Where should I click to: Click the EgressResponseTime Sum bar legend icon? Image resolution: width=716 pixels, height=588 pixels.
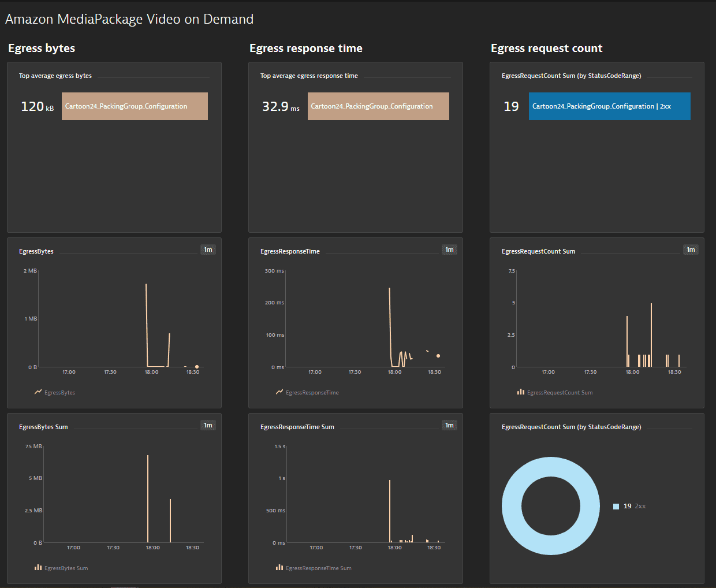pyautogui.click(x=279, y=568)
